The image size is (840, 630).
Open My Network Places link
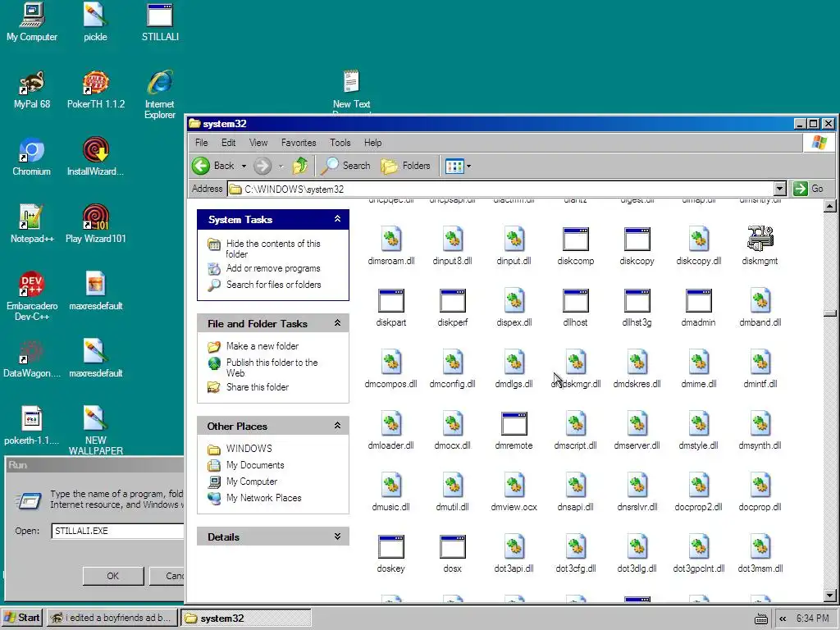263,498
